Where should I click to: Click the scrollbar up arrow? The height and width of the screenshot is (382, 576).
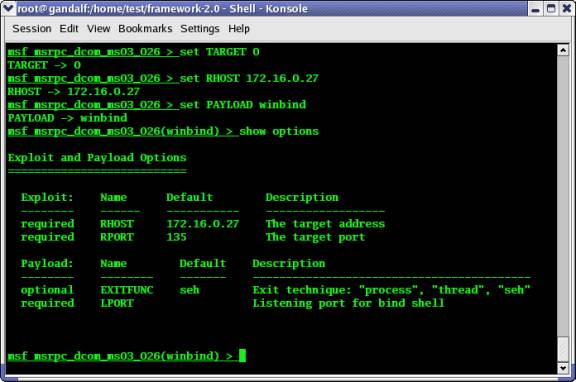pos(563,50)
